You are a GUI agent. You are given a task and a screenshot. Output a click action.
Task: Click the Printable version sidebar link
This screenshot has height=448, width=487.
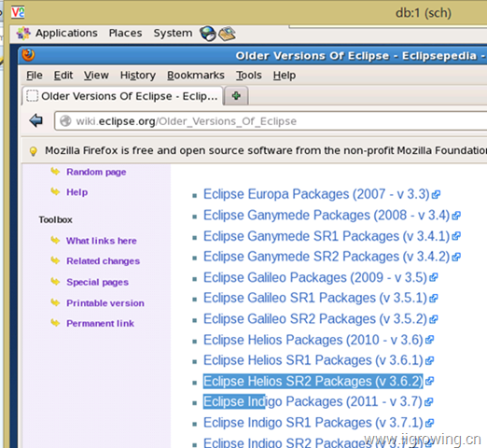point(105,303)
